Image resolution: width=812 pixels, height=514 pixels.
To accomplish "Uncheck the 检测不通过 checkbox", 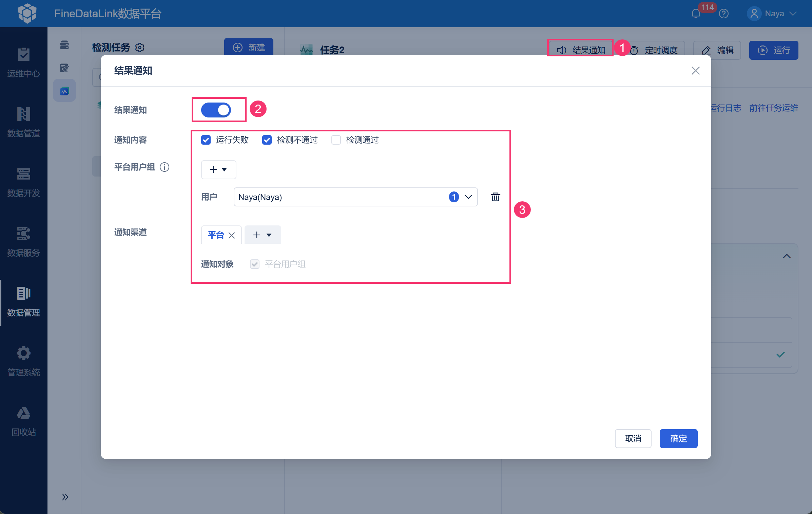I will click(x=267, y=140).
